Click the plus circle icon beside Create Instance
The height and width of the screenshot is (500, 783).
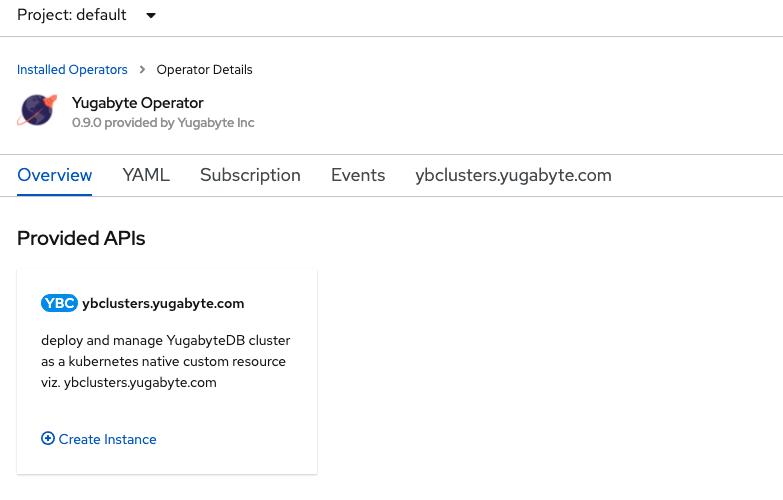48,439
